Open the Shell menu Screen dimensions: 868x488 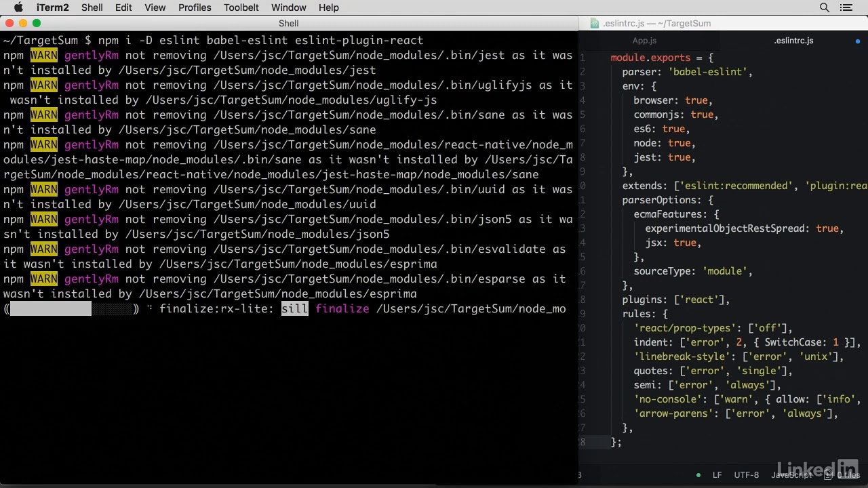point(92,7)
